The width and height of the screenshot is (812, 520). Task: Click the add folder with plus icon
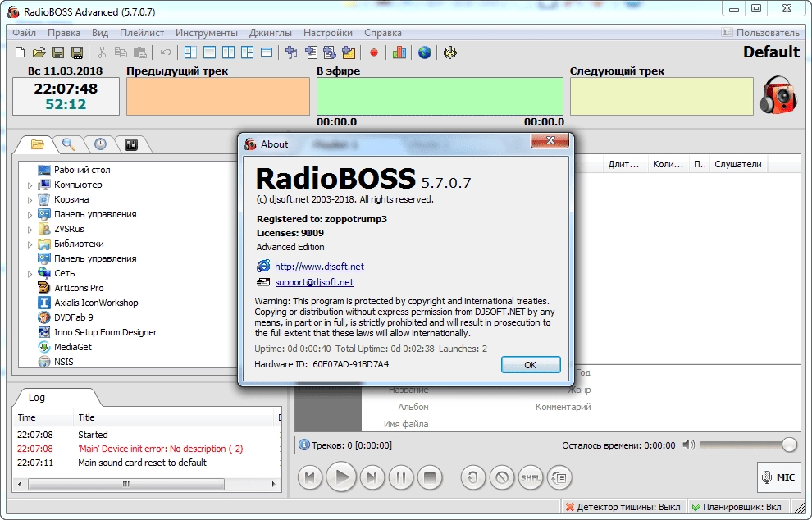[349, 52]
